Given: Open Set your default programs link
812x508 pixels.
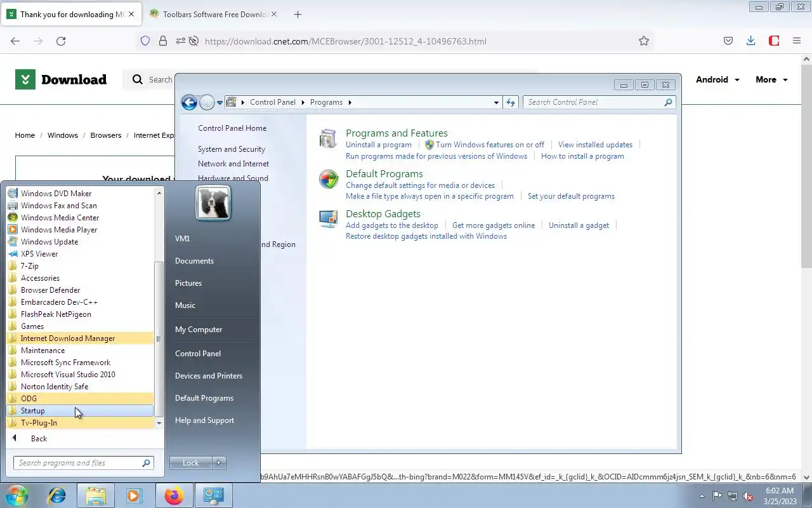Looking at the screenshot, I should (x=571, y=196).
